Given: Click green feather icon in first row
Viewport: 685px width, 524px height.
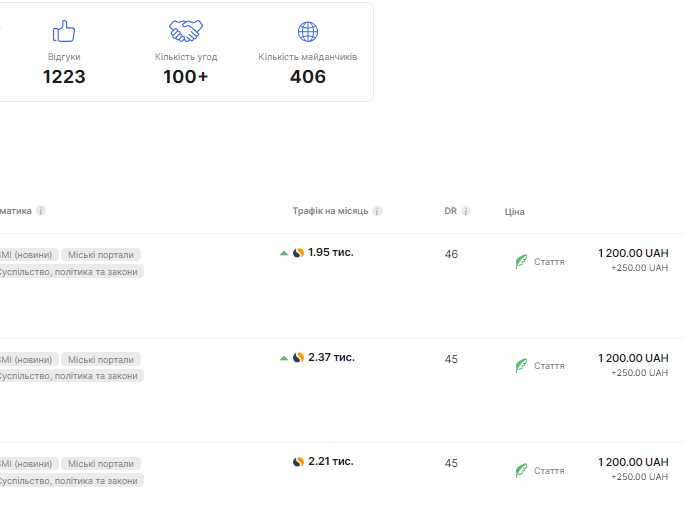Looking at the screenshot, I should 521,261.
